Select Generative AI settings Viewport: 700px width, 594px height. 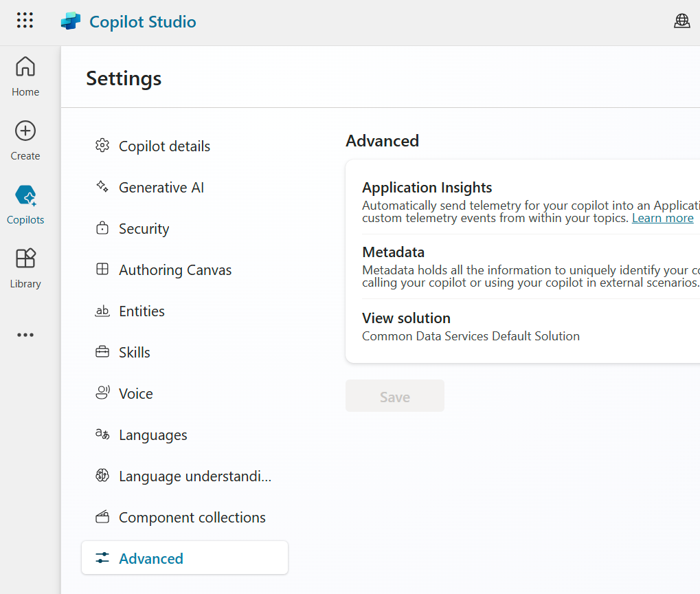[x=161, y=188]
